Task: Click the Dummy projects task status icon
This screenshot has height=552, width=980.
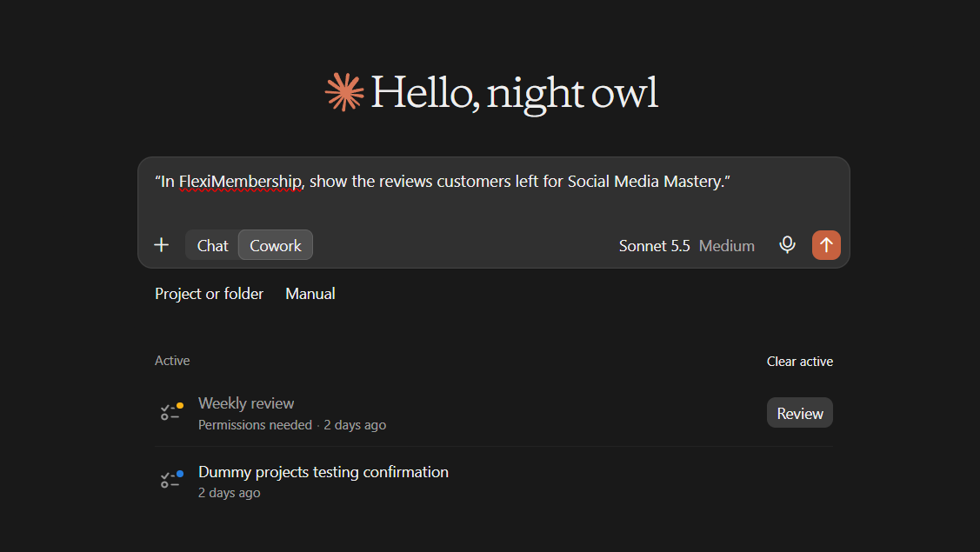Action: 171,480
